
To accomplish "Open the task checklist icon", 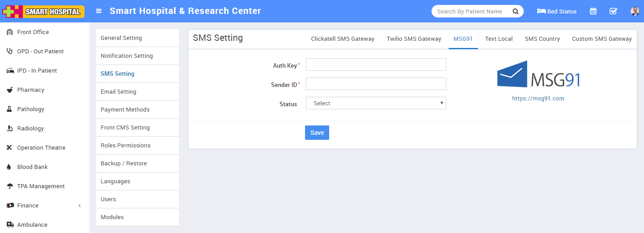I will click(x=614, y=11).
